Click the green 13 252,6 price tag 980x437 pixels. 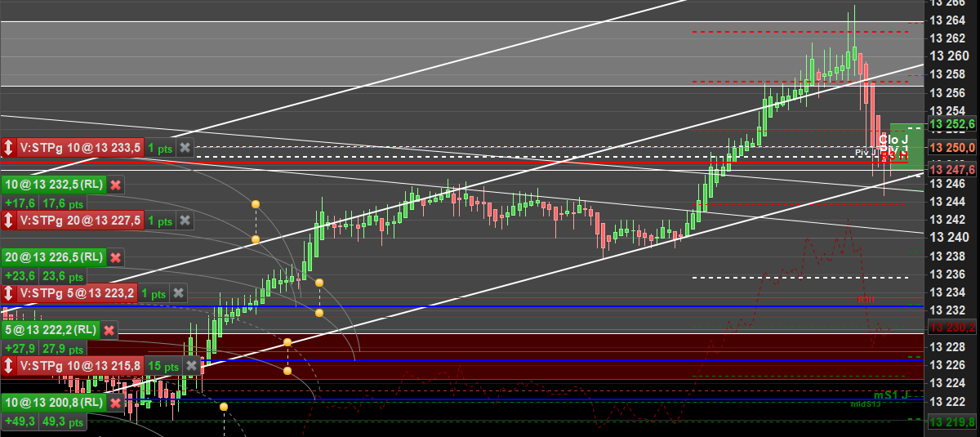pos(952,124)
